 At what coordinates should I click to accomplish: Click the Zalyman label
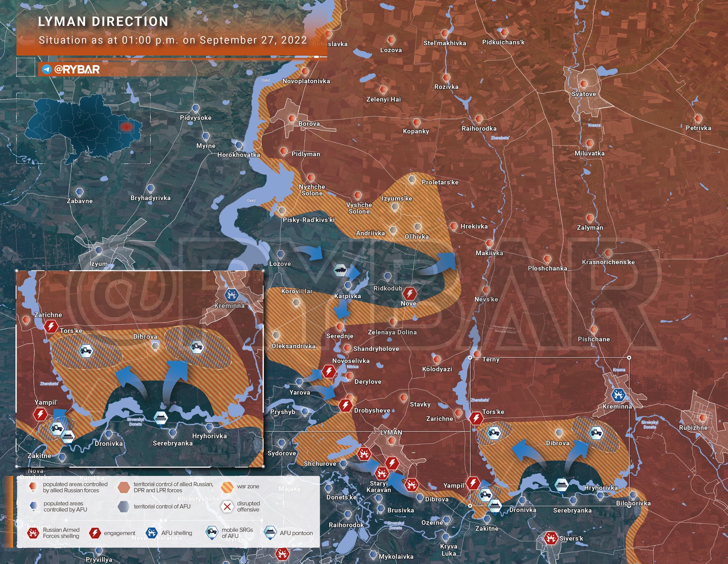[x=590, y=227]
